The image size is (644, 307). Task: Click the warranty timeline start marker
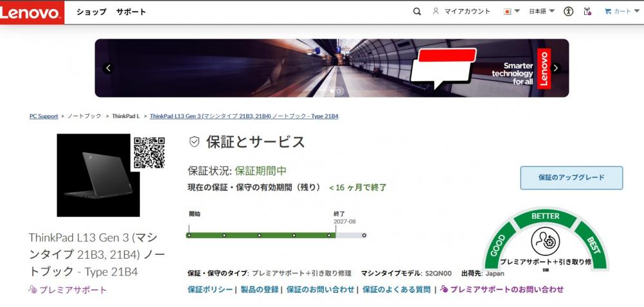point(189,235)
